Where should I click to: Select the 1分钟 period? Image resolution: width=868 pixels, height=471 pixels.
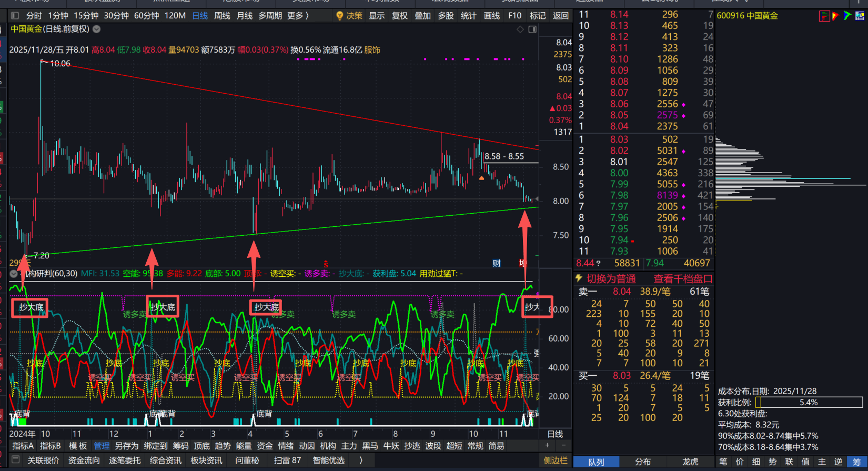(x=58, y=16)
